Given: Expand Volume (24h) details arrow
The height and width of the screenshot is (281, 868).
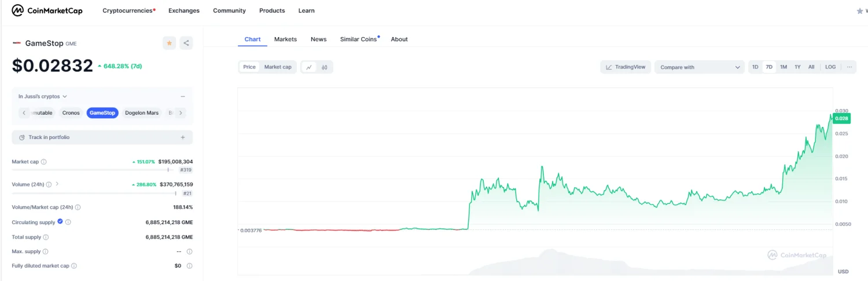Looking at the screenshot, I should coord(57,184).
